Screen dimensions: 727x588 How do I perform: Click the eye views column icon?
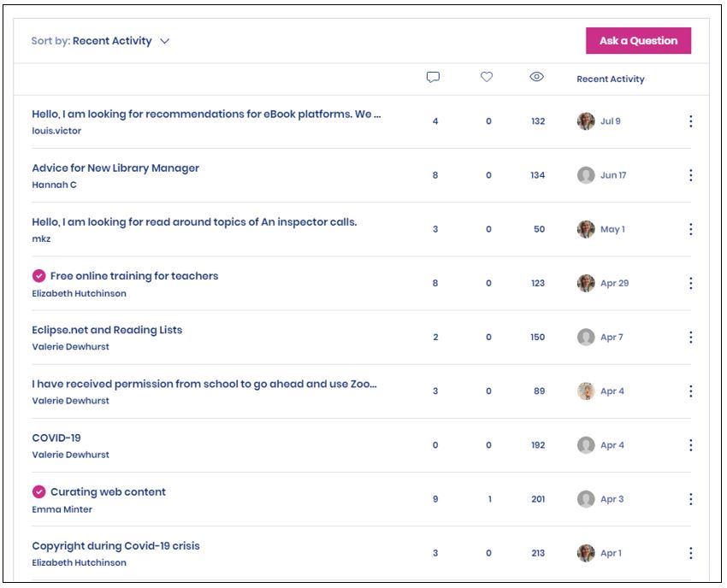pos(536,78)
